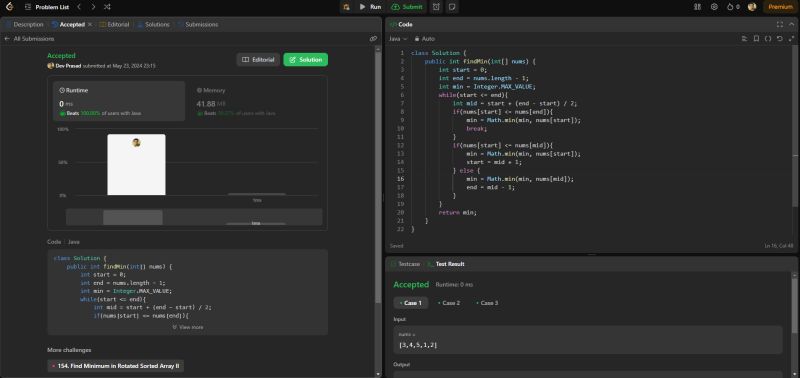This screenshot has height=378, width=800.
Task: Select the Code panel tab
Action: click(x=402, y=24)
